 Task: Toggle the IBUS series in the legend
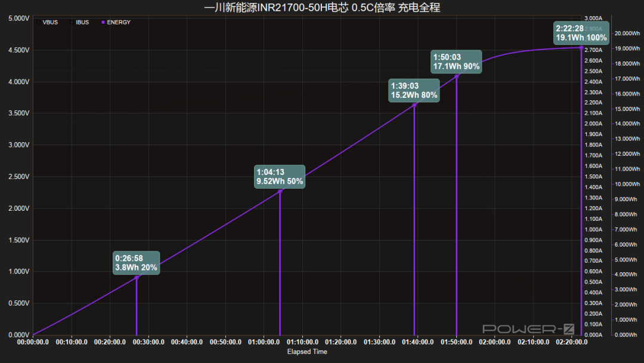pyautogui.click(x=80, y=22)
